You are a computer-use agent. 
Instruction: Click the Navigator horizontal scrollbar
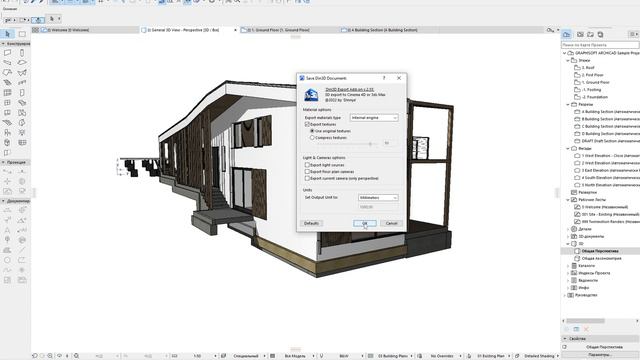point(585,321)
